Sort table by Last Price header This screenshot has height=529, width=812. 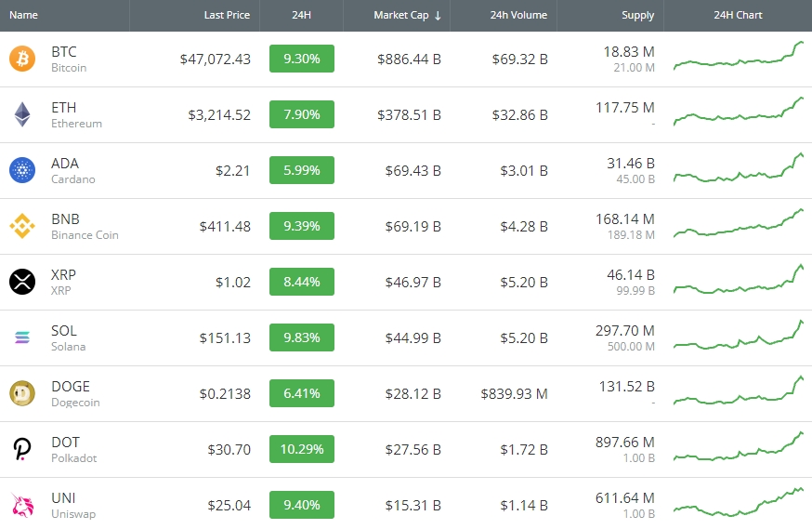point(227,16)
